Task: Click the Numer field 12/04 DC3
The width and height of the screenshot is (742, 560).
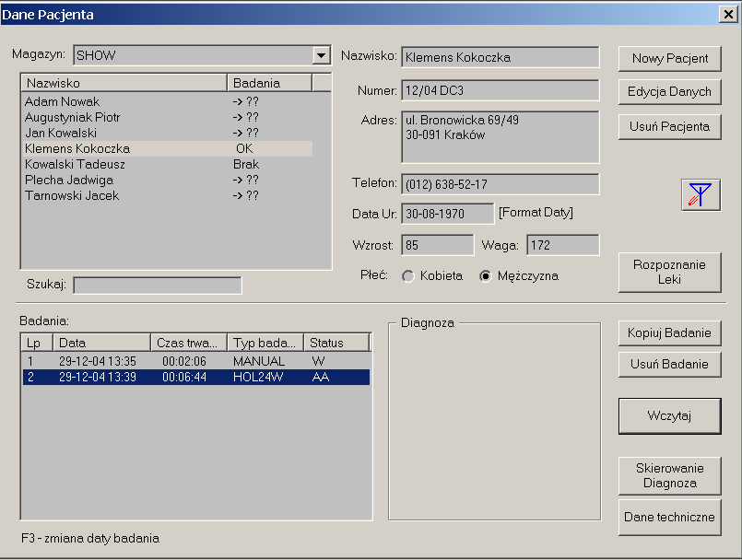Action: (x=501, y=90)
